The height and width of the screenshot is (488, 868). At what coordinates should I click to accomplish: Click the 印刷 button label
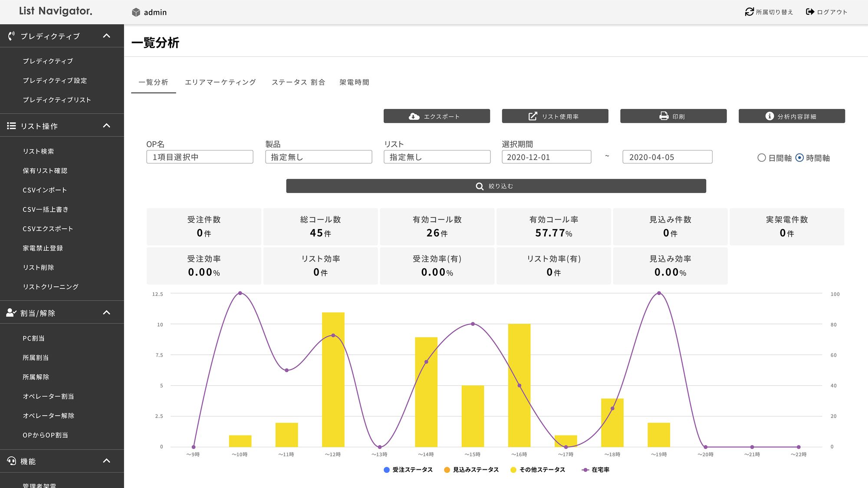click(678, 117)
